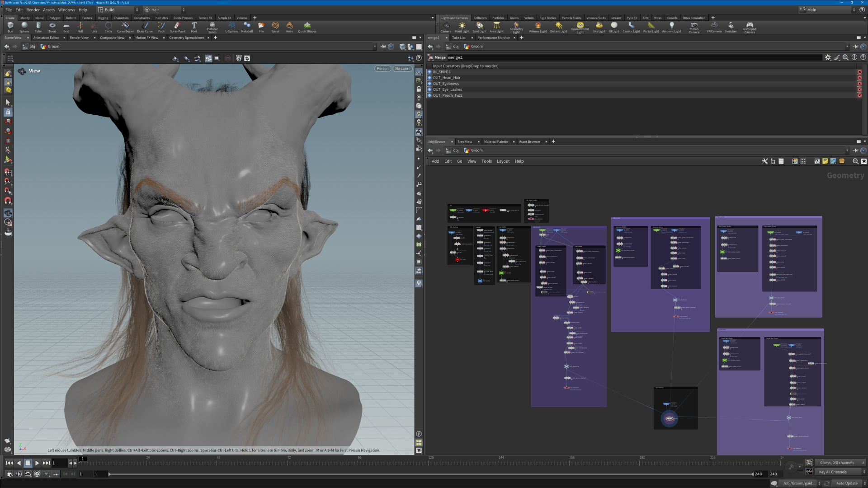Toggle OUT_Peach_Fuzz input enable icon

point(429,95)
